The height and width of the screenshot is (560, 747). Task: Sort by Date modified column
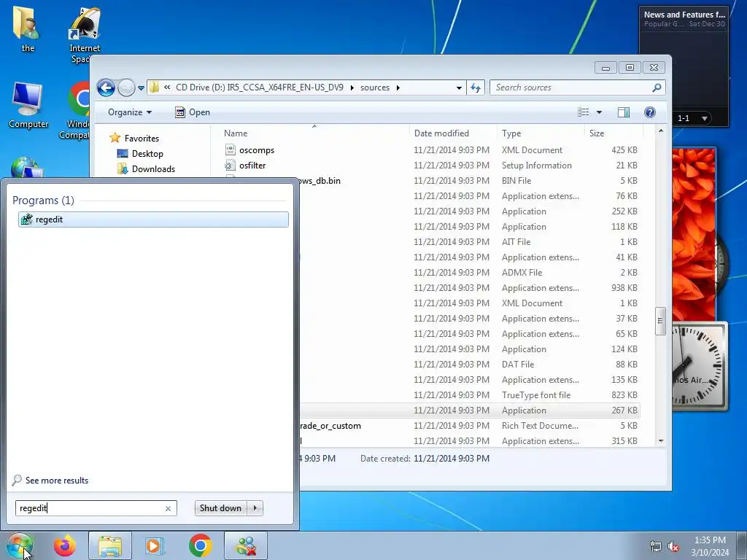[x=452, y=133]
